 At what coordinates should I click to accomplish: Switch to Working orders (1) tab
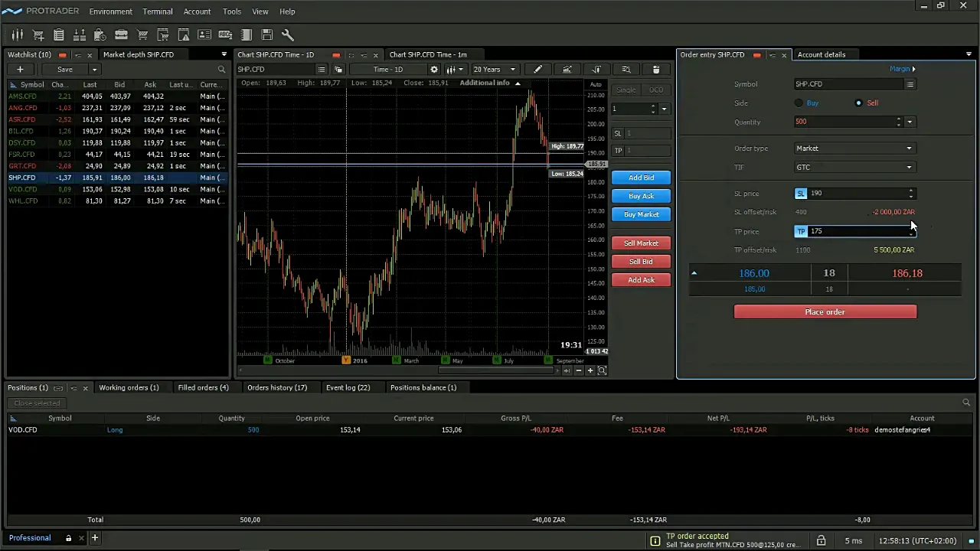tap(129, 387)
